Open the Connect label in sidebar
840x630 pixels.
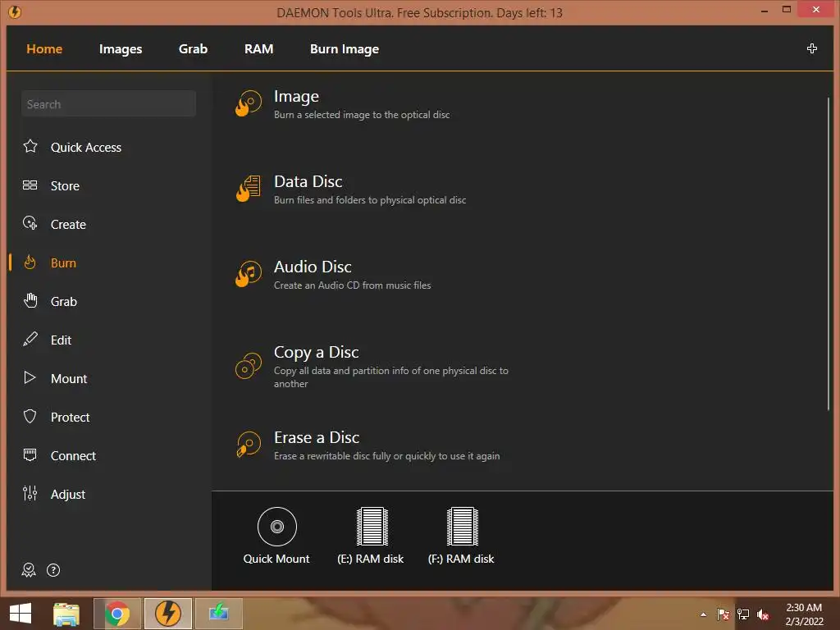(x=73, y=456)
